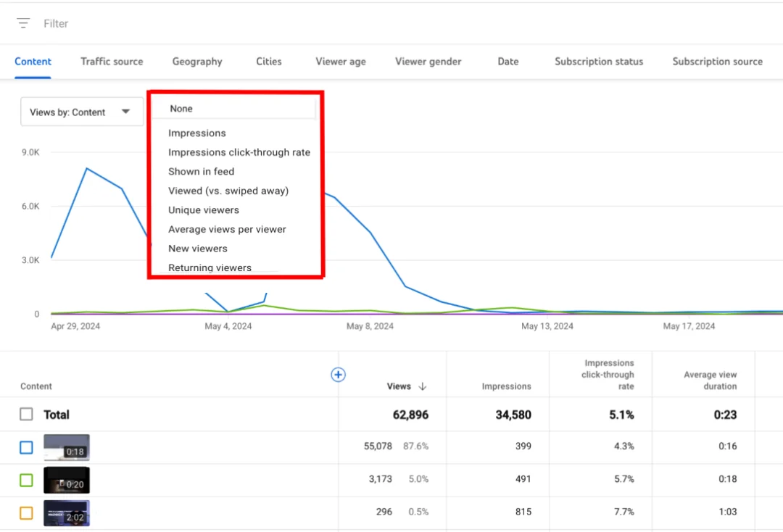
Task: Open the Subscription source tab
Action: tap(717, 62)
